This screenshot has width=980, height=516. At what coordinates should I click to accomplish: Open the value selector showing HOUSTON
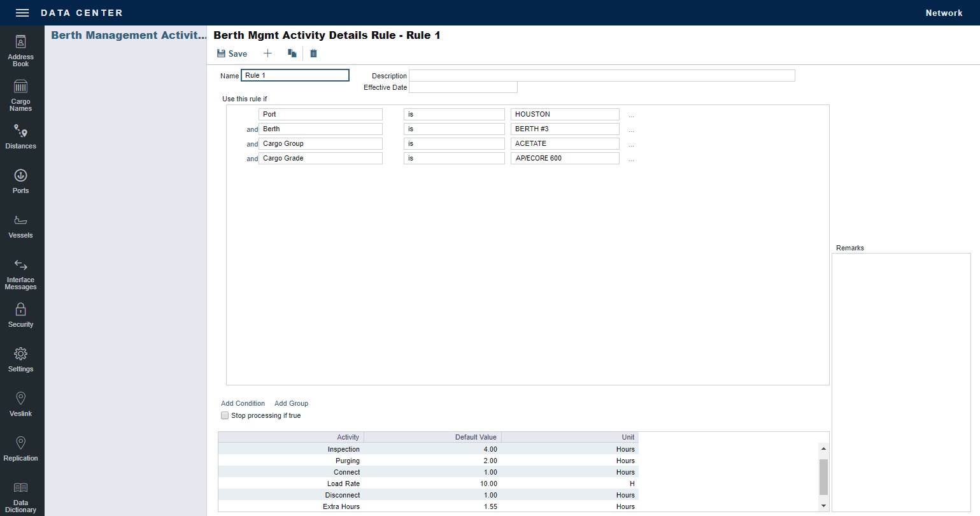[564, 114]
